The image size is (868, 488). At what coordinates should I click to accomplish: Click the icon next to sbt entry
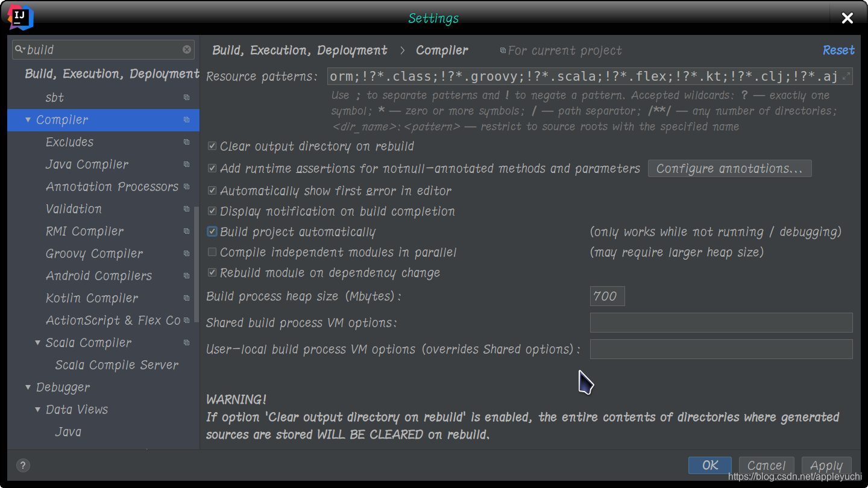[x=186, y=97]
